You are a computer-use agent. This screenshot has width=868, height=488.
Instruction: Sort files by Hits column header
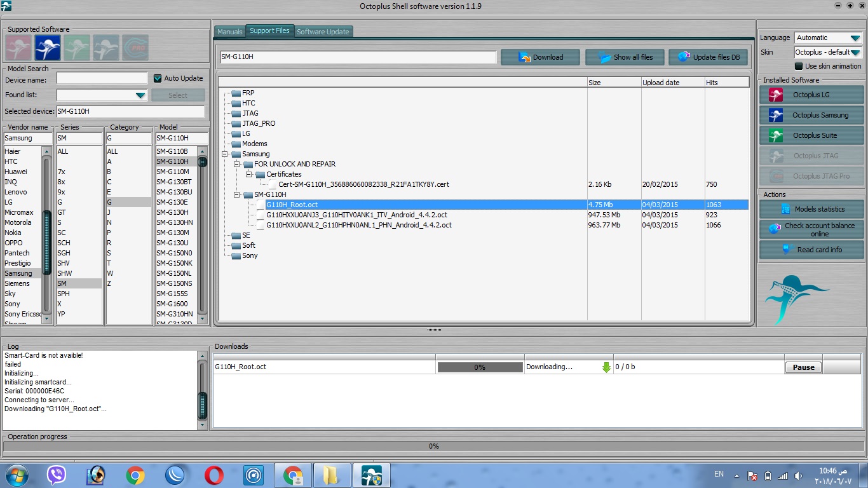tap(727, 83)
